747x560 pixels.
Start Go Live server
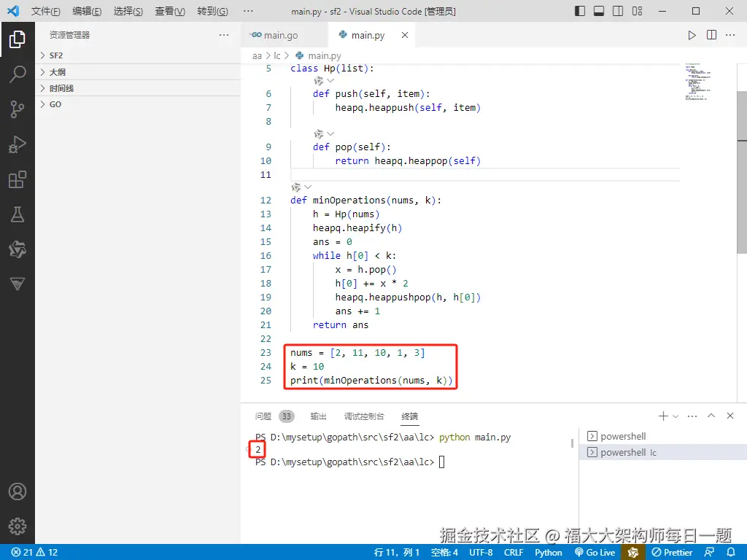point(595,553)
